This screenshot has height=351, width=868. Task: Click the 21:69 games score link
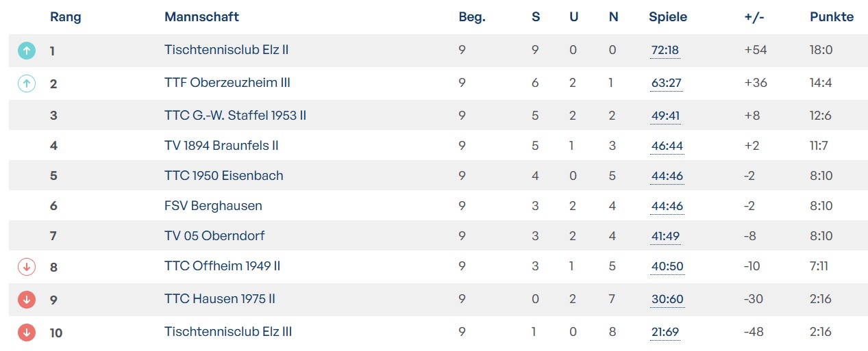click(x=665, y=333)
